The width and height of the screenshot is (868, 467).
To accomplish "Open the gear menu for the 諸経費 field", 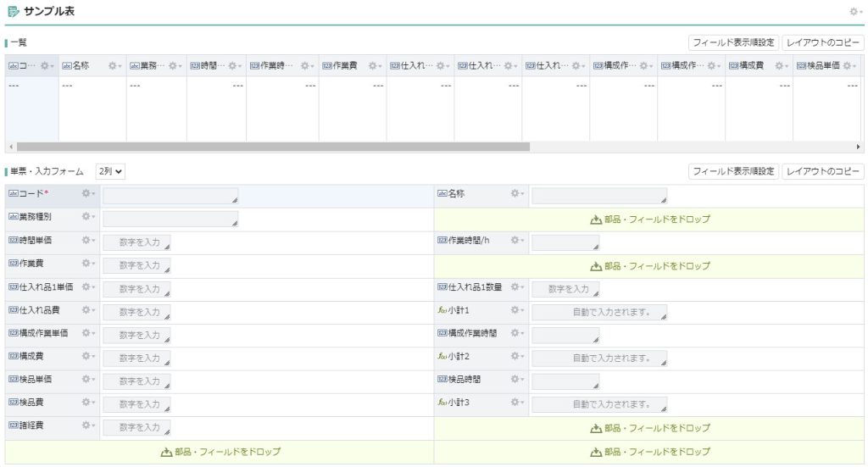I will 87,425.
